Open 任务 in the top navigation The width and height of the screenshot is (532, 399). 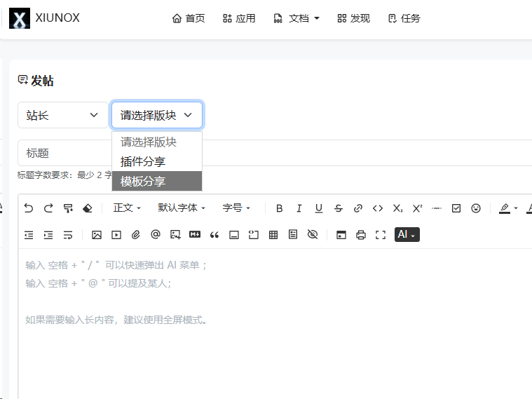[x=404, y=18]
